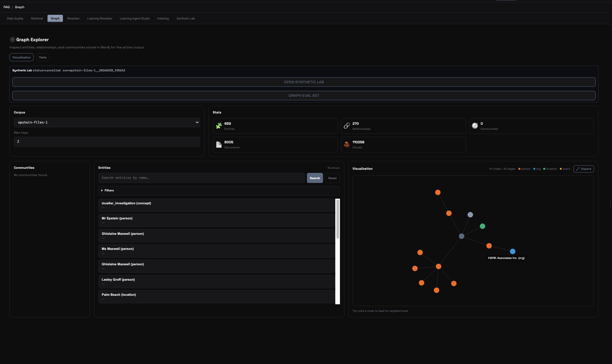The image size is (612, 364).
Task: Switch to Table view mode
Action: coord(43,57)
